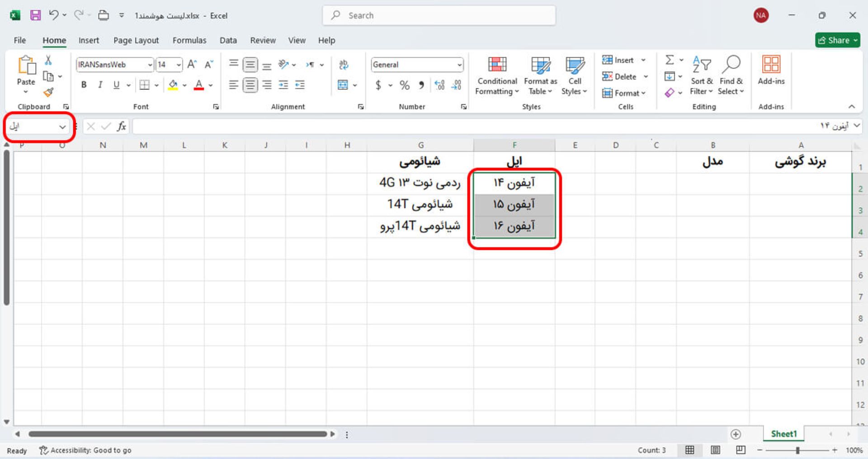Screen dimensions: 868x459
Task: Cut selection with the scissors icon
Action: point(48,60)
